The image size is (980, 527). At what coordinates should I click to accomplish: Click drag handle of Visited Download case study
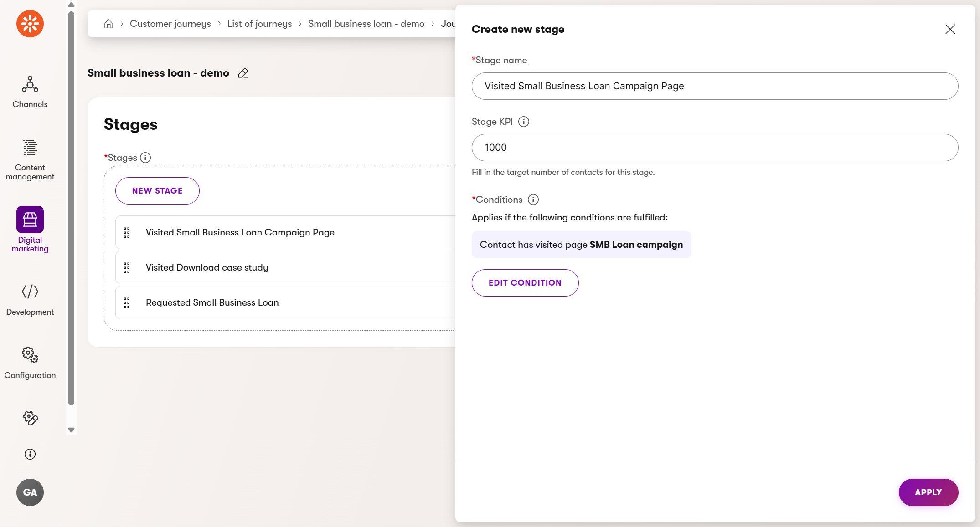click(x=127, y=268)
